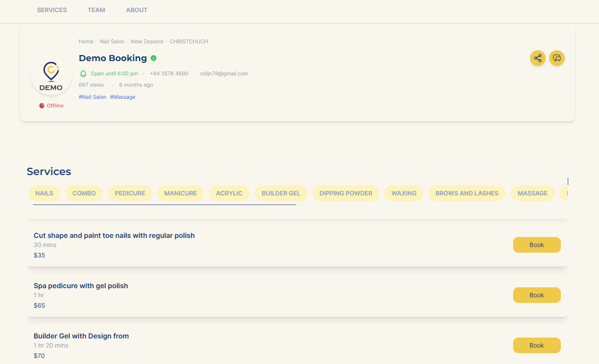The image size is (599, 364).
Task: Select the BROWS AND LASHES category tab
Action: (x=467, y=193)
